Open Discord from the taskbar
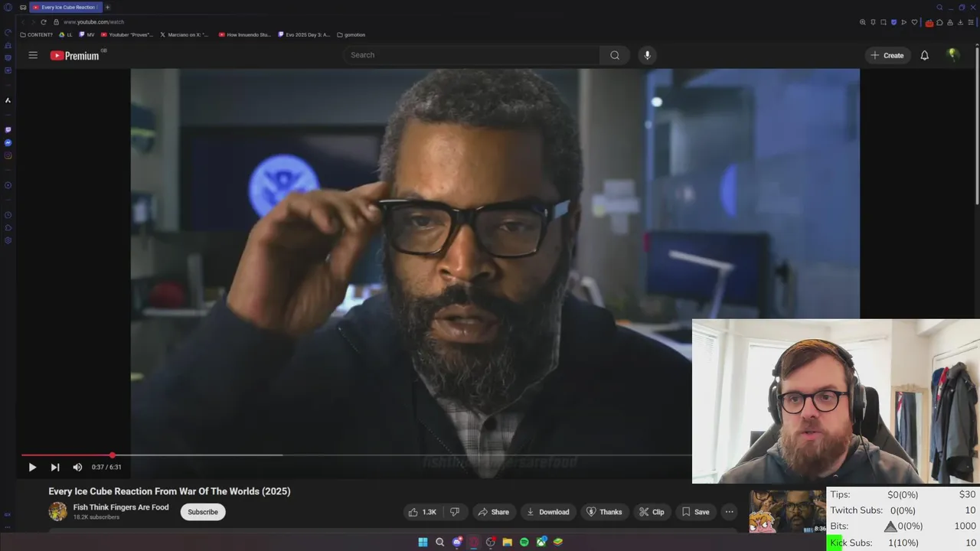Screen dimensions: 980x551 point(457,542)
